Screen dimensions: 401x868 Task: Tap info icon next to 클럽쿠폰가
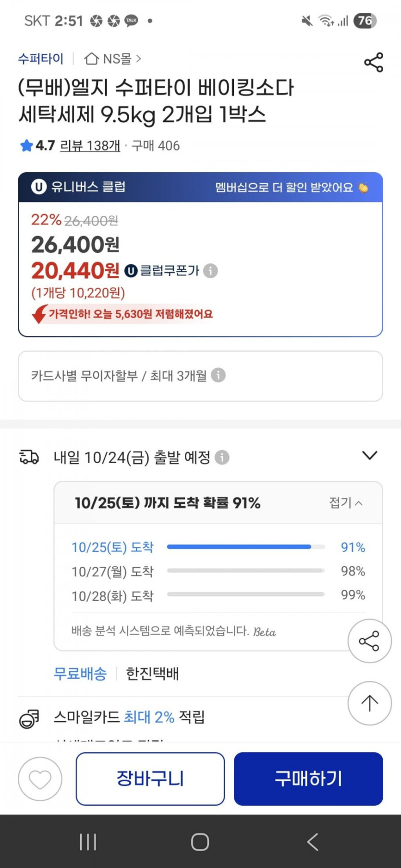tap(210, 271)
